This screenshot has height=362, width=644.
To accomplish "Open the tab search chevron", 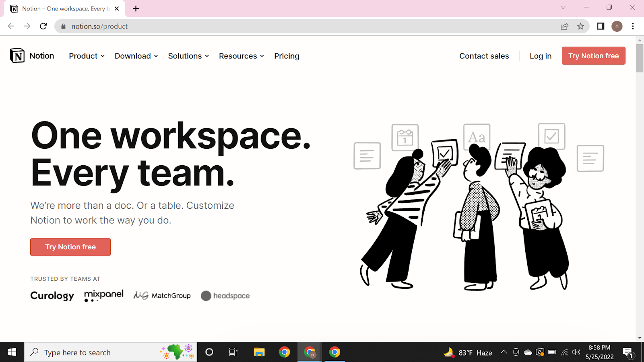I will pyautogui.click(x=563, y=7).
